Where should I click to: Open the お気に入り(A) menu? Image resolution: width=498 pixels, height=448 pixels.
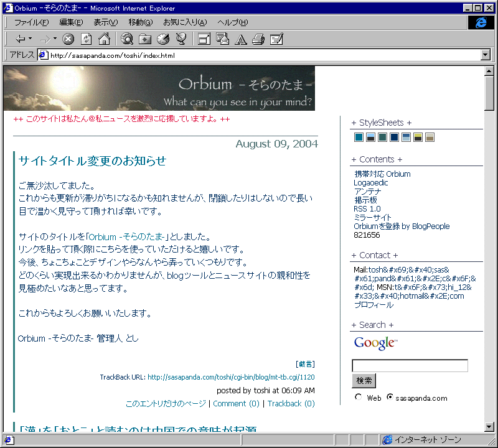click(x=185, y=22)
